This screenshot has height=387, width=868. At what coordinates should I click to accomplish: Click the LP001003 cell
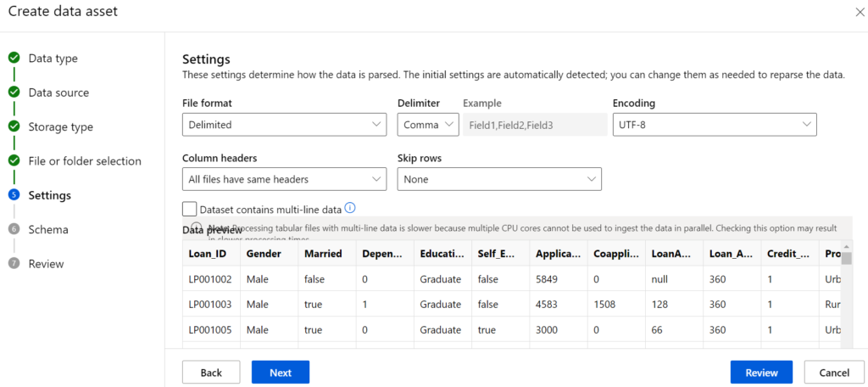211,305
